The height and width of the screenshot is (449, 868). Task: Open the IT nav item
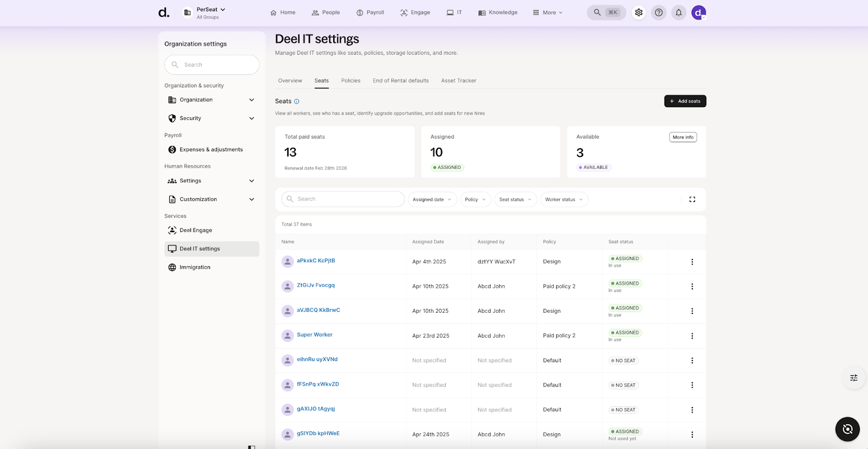coord(454,12)
